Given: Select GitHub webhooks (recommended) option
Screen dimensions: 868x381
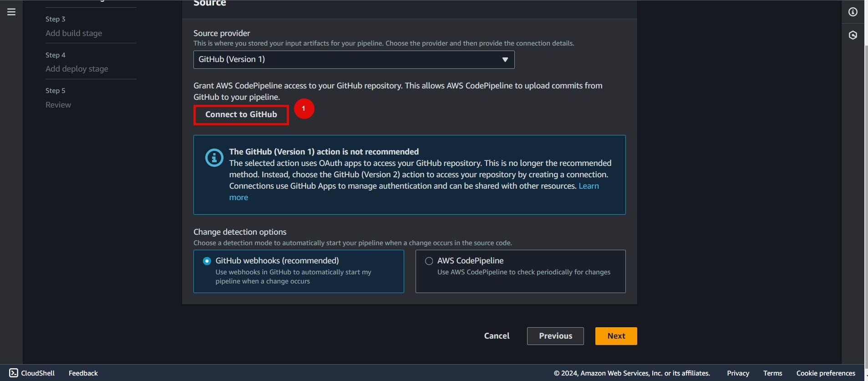Looking at the screenshot, I should tap(299, 271).
